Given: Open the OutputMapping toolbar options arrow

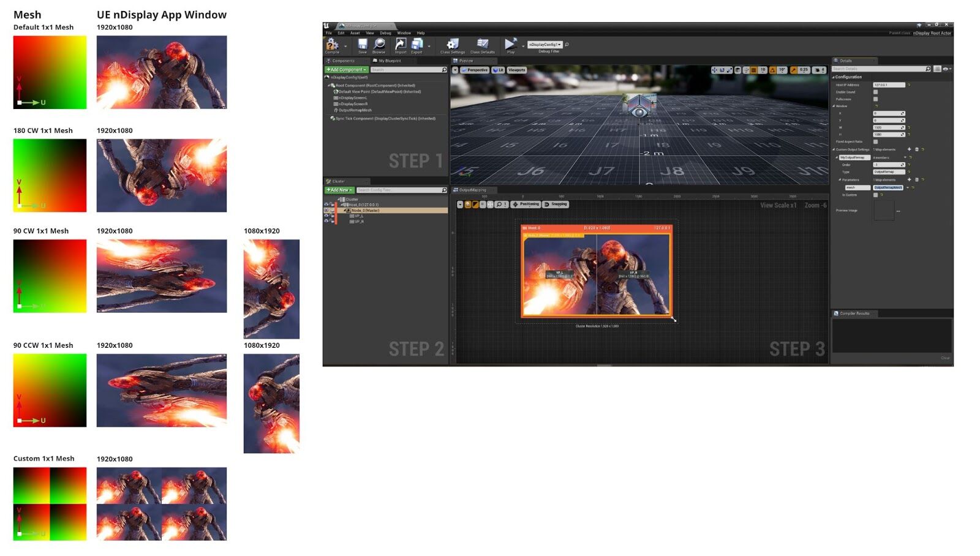Looking at the screenshot, I should click(460, 205).
